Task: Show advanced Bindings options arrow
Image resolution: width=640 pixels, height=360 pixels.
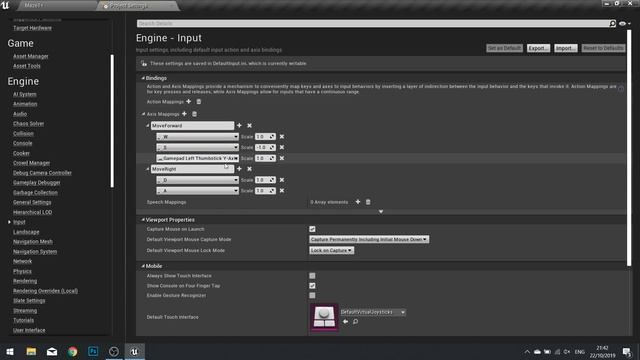Action: coord(381,212)
